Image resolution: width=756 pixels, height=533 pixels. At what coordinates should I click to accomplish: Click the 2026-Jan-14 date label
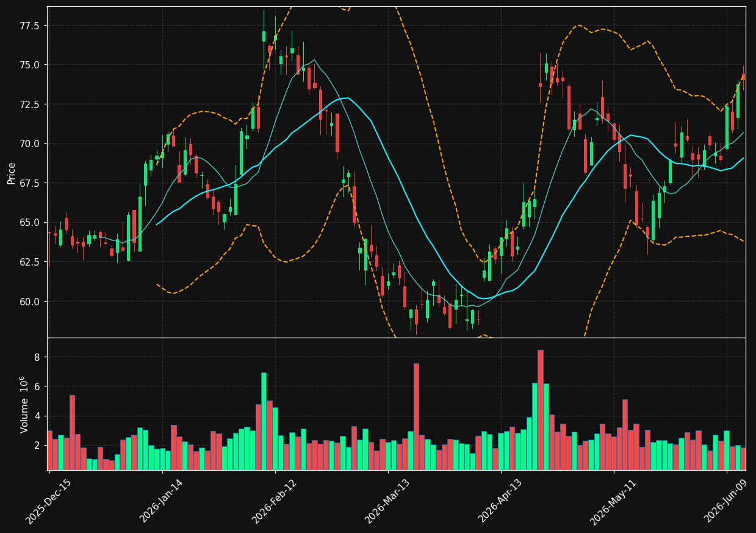click(x=161, y=501)
